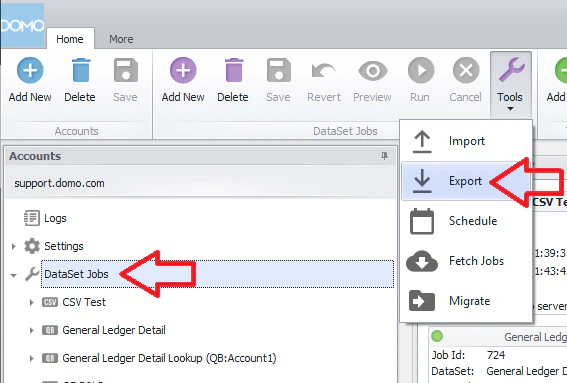Click QB badge beside General Ledger Detail Lookup
The height and width of the screenshot is (383, 567).
pos(50,358)
